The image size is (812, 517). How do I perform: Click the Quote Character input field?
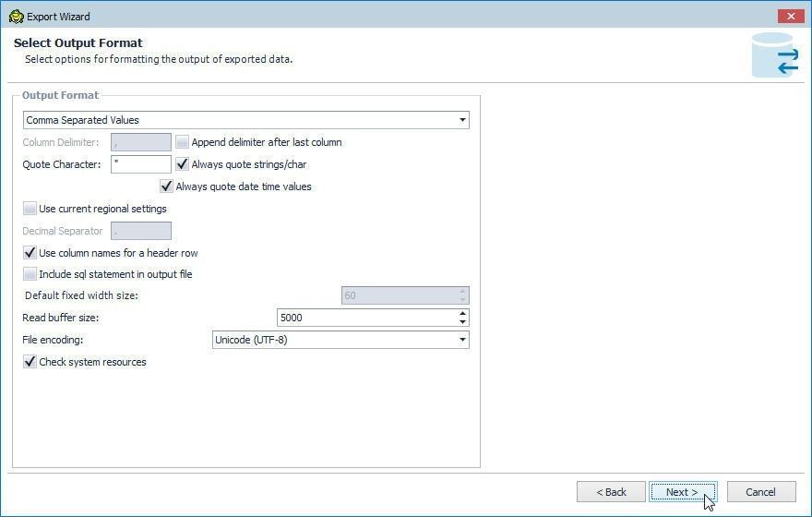point(141,164)
